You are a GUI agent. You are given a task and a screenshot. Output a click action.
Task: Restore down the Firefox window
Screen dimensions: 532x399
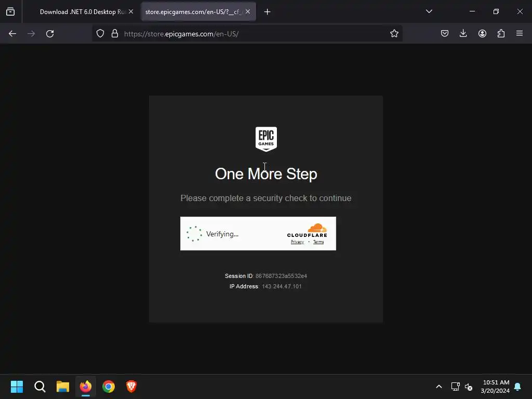[496, 11]
